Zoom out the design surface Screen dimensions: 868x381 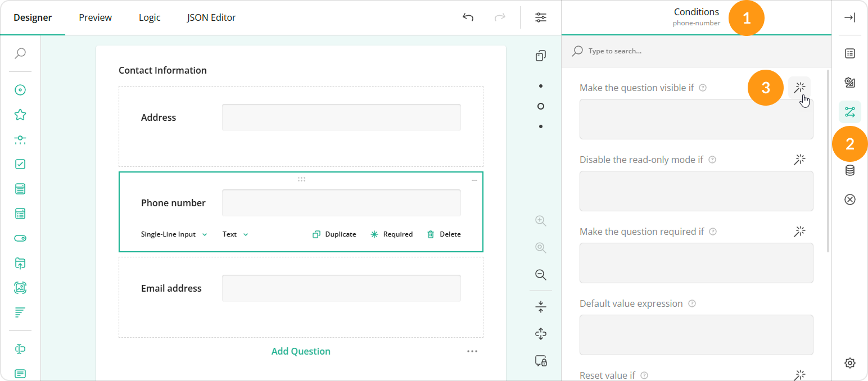(540, 275)
